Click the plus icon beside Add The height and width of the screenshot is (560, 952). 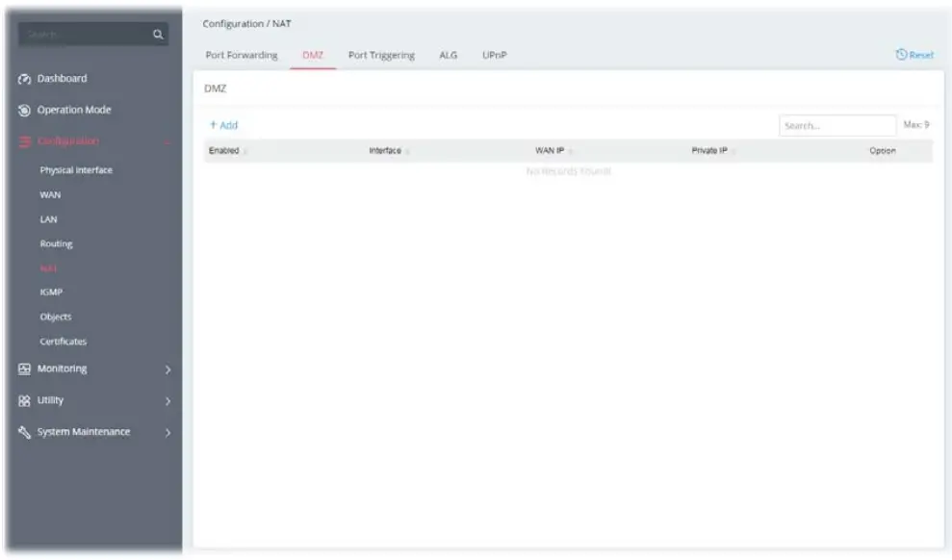click(x=213, y=124)
